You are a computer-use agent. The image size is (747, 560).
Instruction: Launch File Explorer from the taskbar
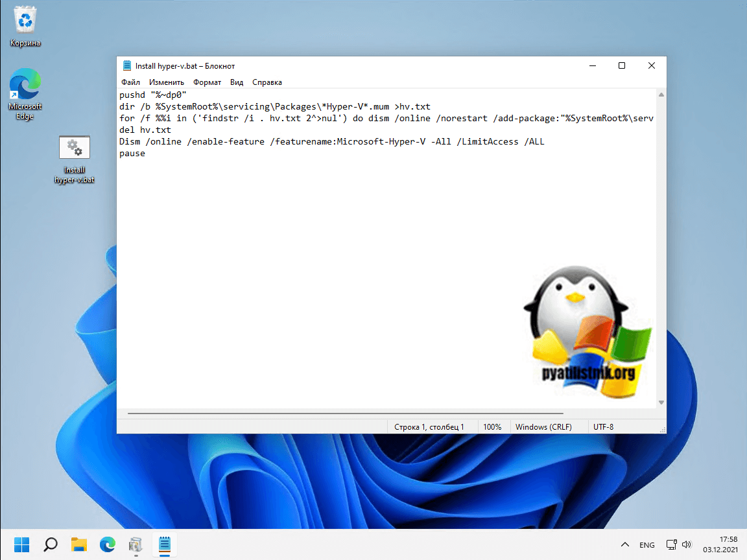click(79, 544)
